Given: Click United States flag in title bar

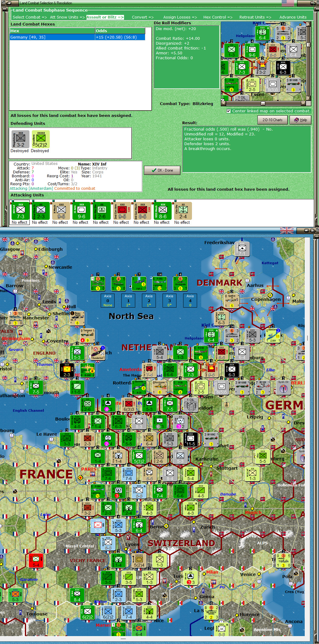Looking at the screenshot, I should tap(288, 3).
